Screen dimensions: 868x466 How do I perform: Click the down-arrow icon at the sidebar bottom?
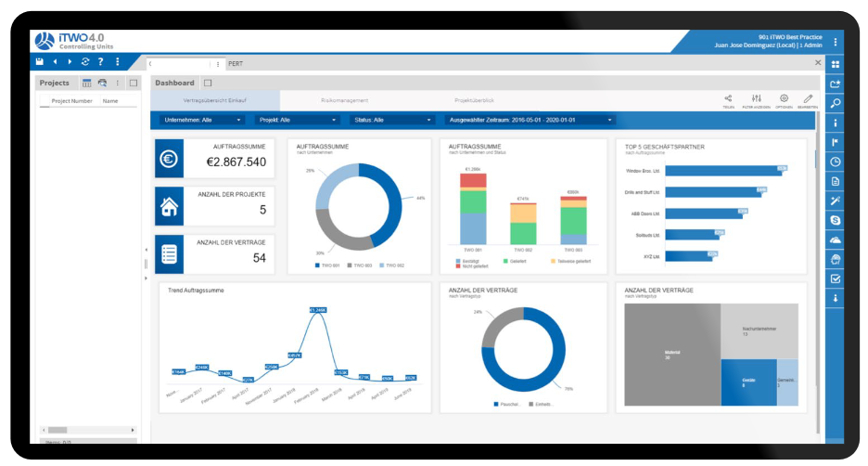836,298
